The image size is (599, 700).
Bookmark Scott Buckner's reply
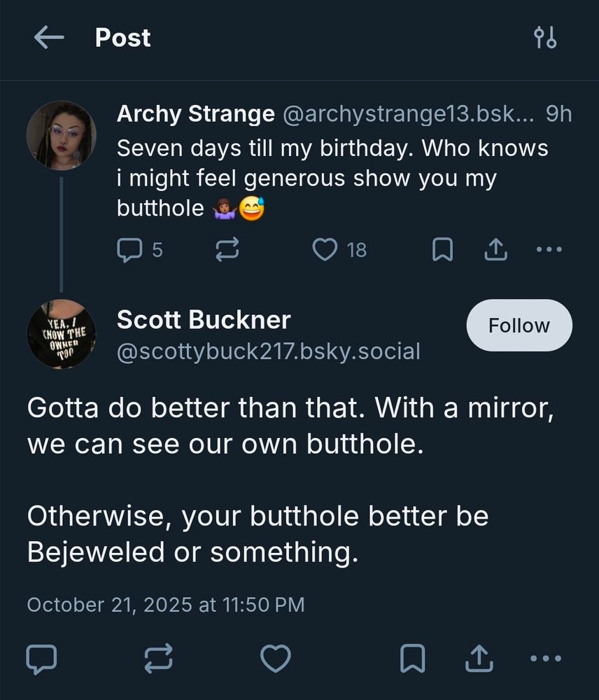click(x=412, y=658)
